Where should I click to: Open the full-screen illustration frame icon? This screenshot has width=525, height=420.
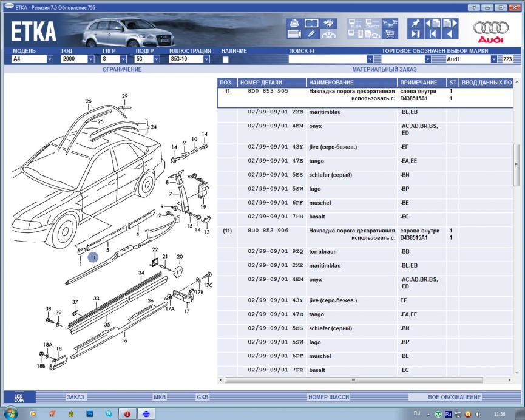tap(311, 23)
